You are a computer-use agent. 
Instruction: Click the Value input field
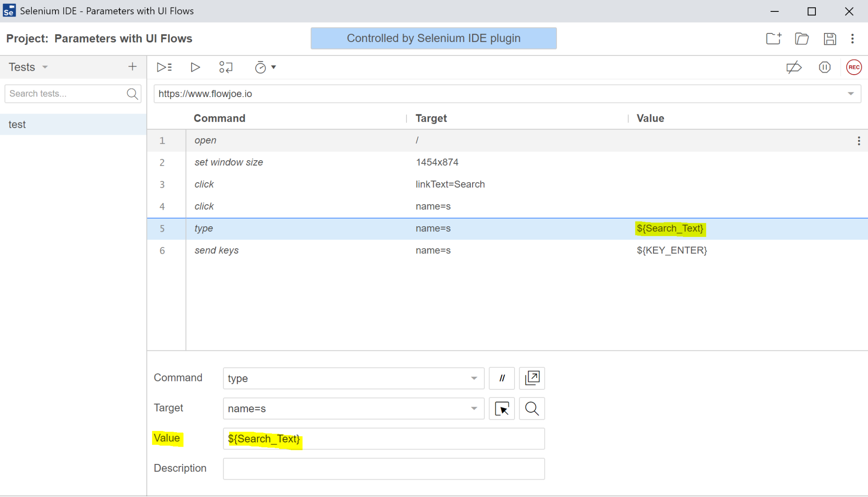coord(384,439)
